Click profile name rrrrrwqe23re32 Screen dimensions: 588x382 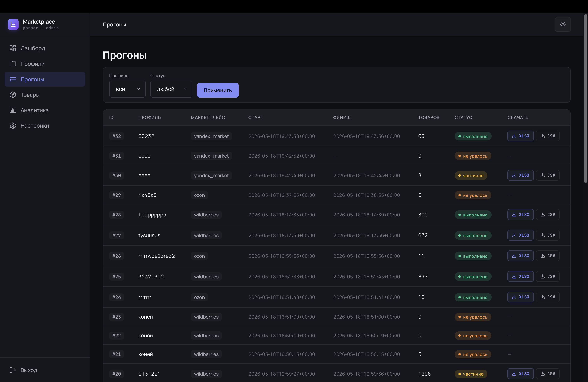pos(157,256)
